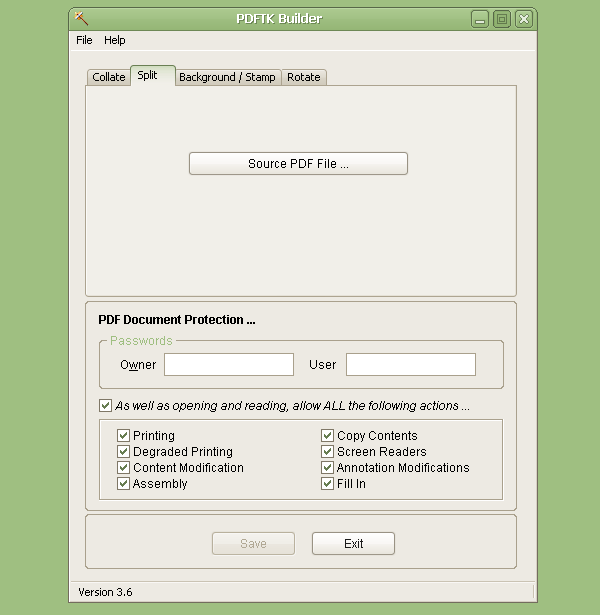Click the PDFTK Builder app icon in title bar
The image size is (600, 615).
coord(82,18)
